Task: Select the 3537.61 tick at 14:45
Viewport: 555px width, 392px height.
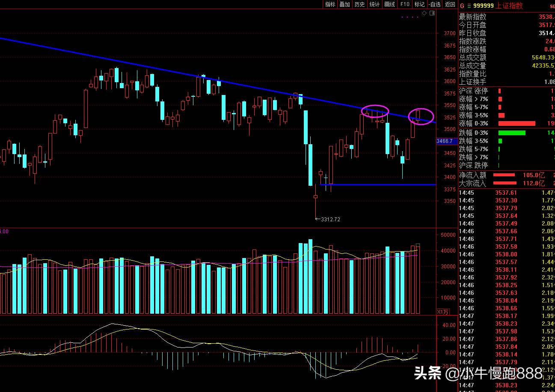Action: (506, 193)
